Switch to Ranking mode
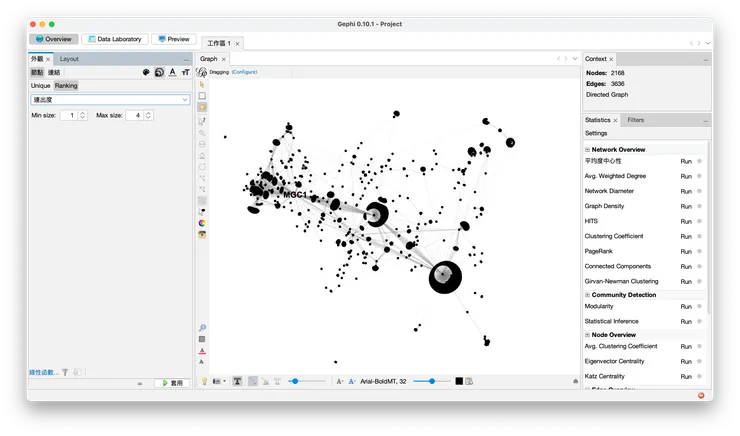The width and height of the screenshot is (740, 436). [66, 85]
